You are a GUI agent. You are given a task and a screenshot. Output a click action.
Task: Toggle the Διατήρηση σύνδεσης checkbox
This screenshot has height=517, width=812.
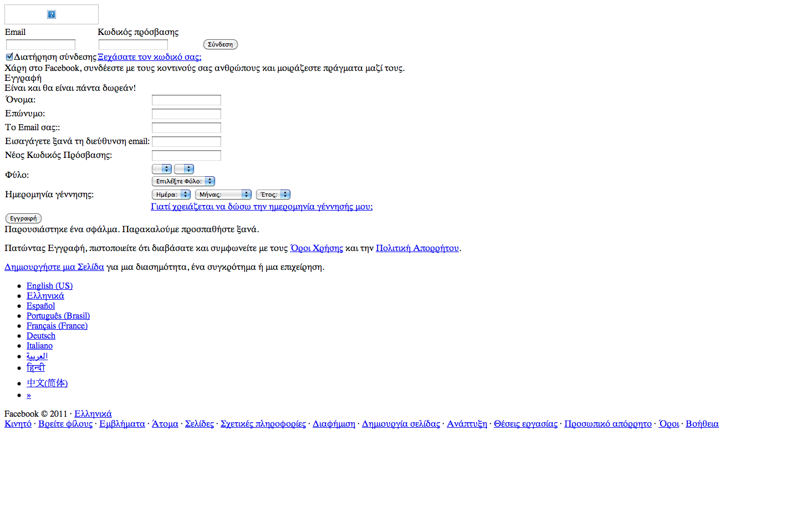[9, 57]
